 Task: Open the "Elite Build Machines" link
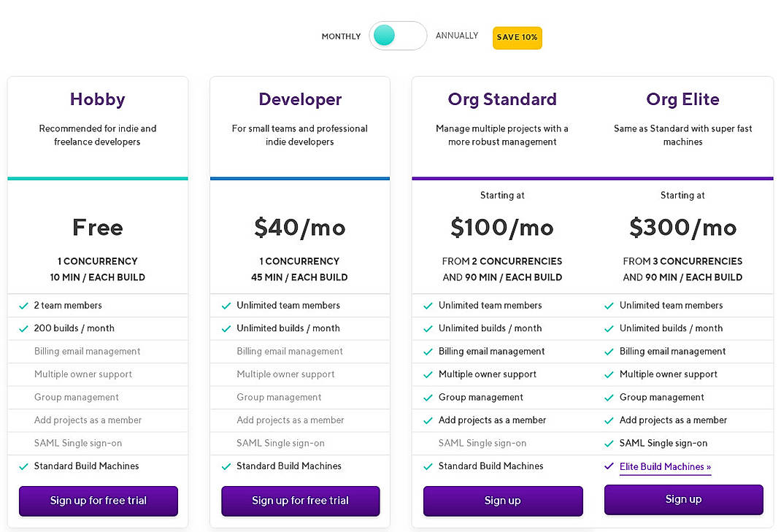[x=665, y=466]
